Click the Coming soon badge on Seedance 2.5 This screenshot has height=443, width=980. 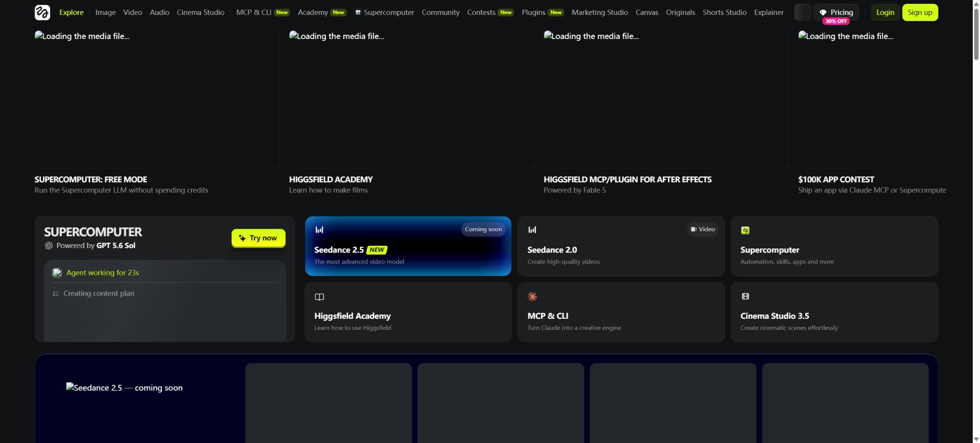click(483, 229)
